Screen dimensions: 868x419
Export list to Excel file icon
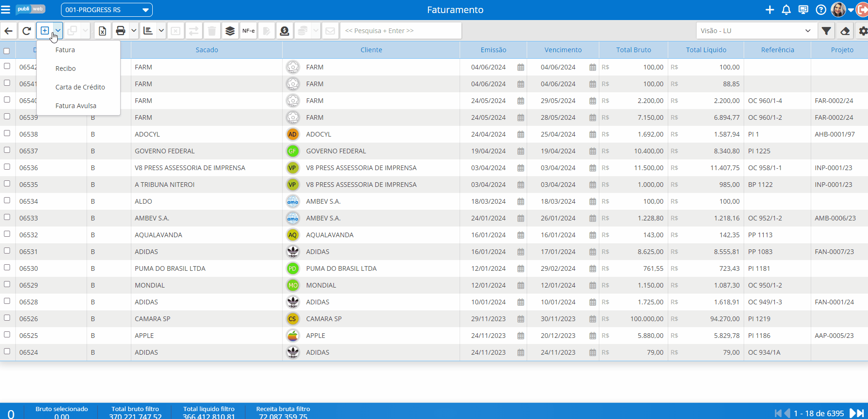(102, 31)
